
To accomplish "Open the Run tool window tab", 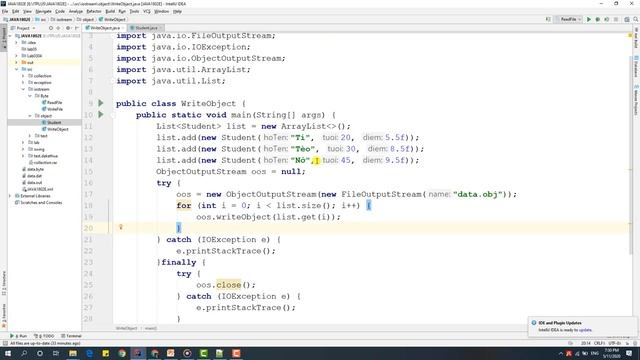I will point(18,336).
